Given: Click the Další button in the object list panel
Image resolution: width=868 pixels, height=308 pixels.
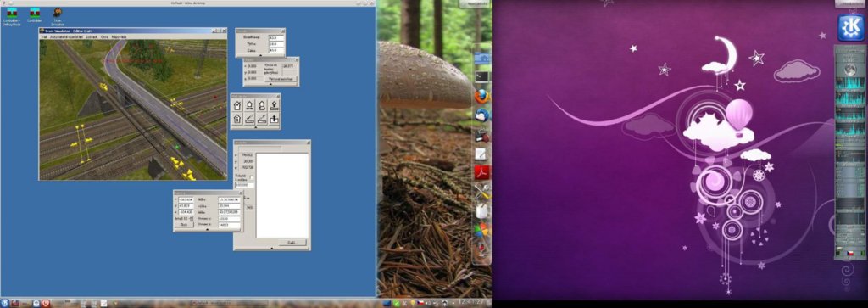Looking at the screenshot, I should click(292, 243).
